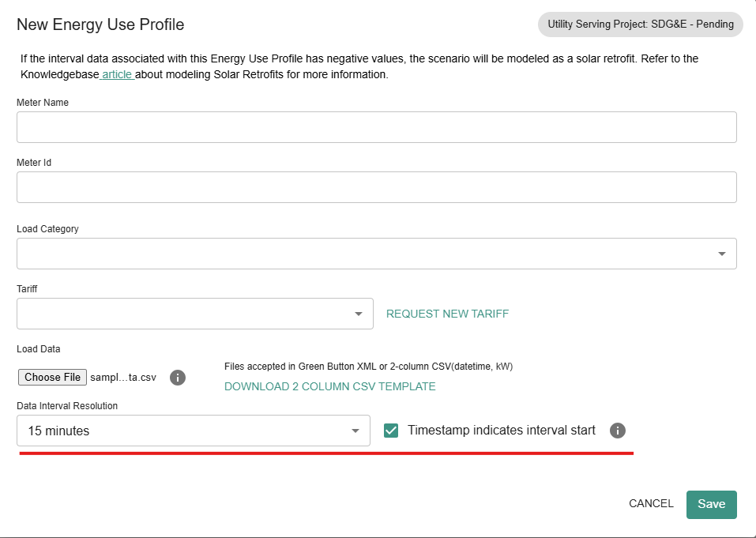Open the Tariff dropdown arrow
Viewport: 756px width, 538px height.
pyautogui.click(x=358, y=314)
